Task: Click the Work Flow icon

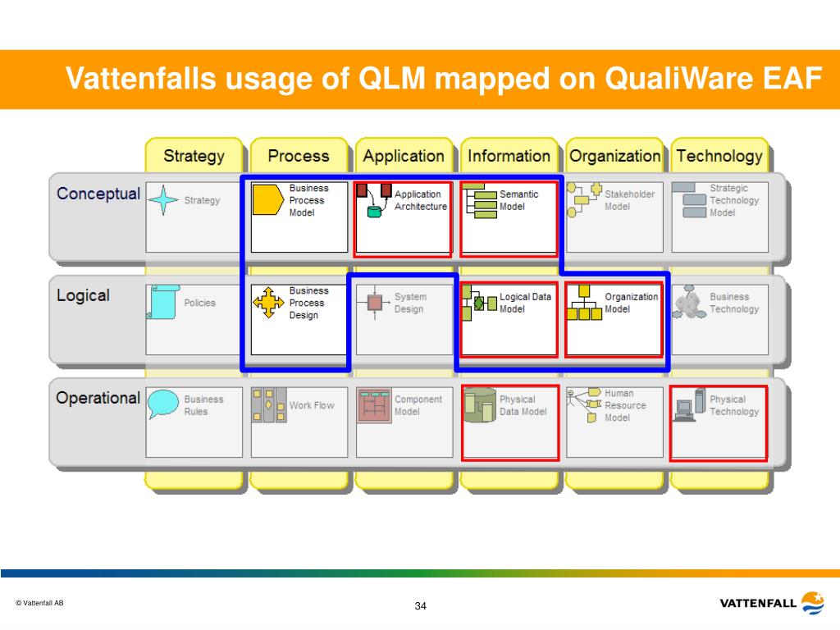Action: point(269,405)
